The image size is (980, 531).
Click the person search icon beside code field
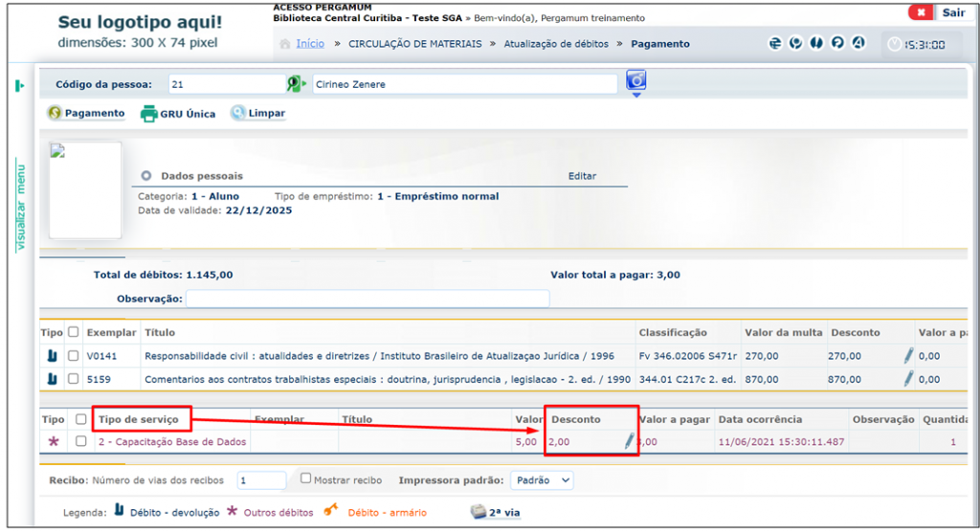click(295, 84)
